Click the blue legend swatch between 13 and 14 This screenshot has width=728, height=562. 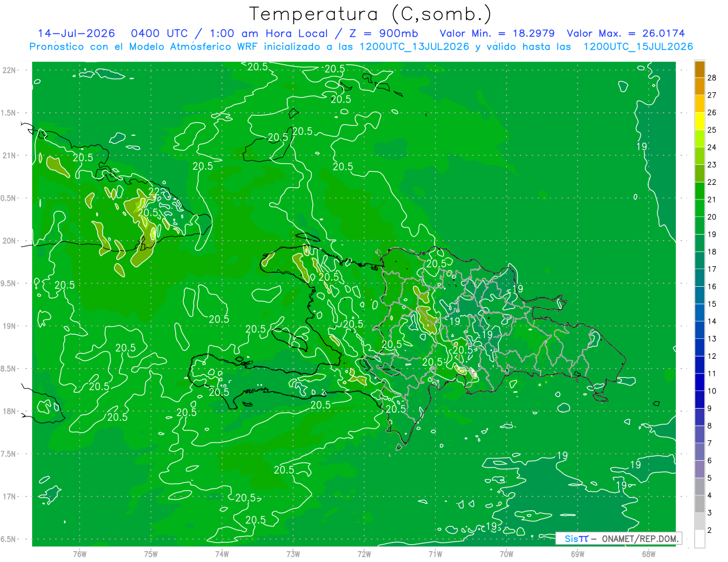point(699,330)
